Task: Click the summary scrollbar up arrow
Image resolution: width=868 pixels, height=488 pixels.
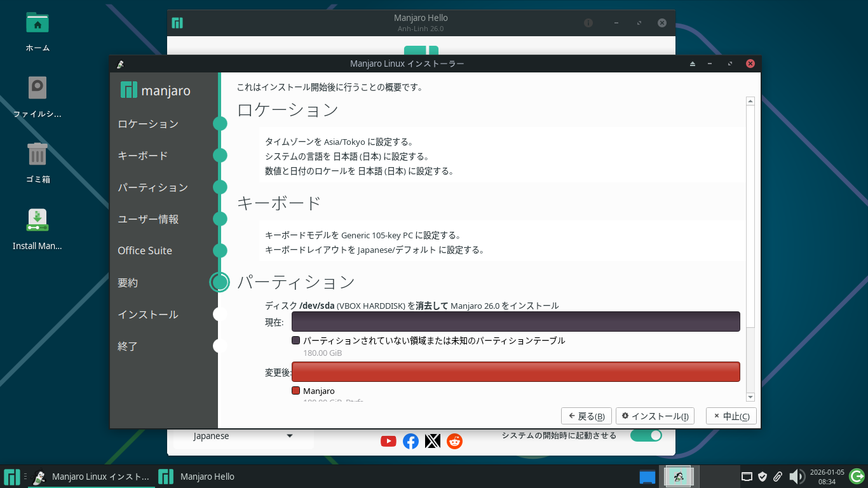Action: coord(750,101)
